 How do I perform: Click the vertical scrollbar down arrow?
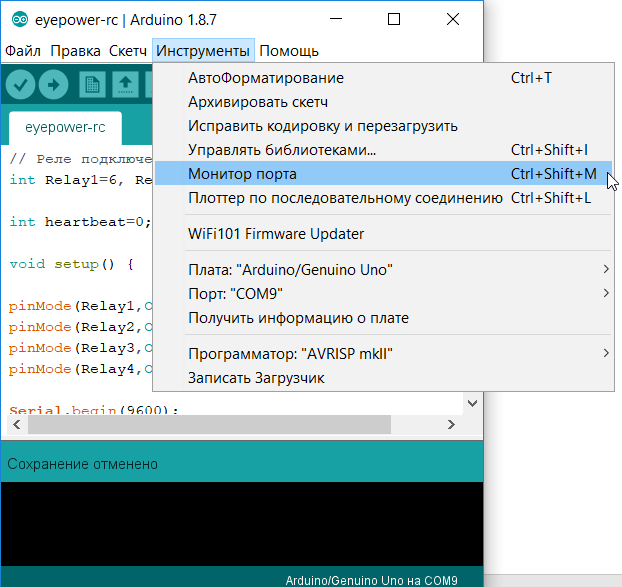(472, 404)
